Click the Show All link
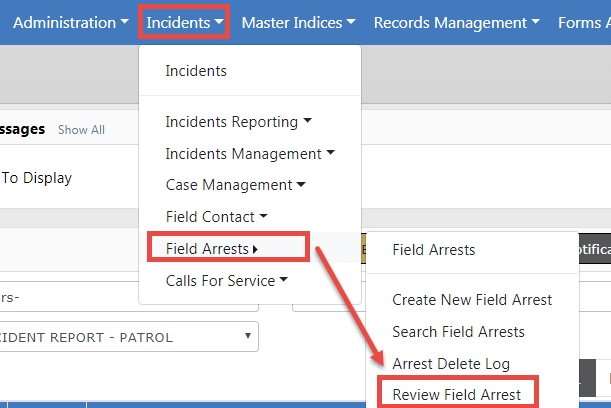Image resolution: width=611 pixels, height=408 pixels. pos(81,130)
